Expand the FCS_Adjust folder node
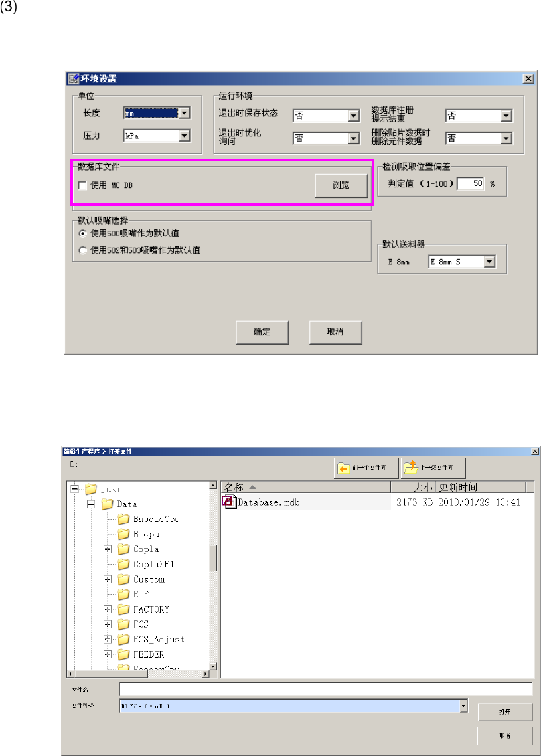The height and width of the screenshot is (756, 541). point(108,639)
